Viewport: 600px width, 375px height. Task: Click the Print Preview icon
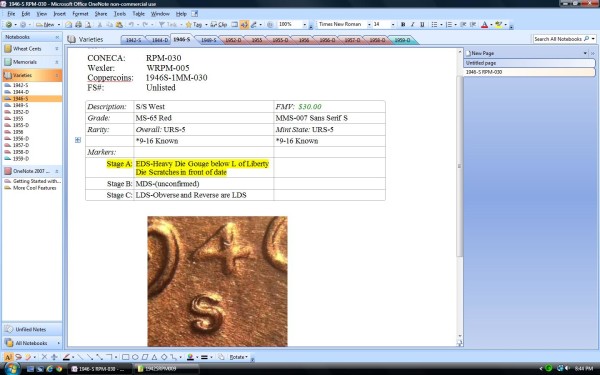click(88, 24)
